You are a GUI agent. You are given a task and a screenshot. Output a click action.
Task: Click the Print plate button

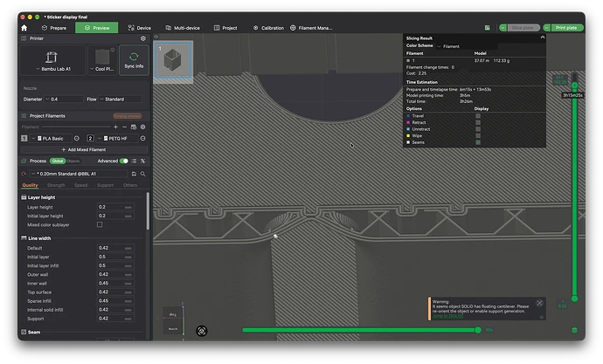coord(566,28)
